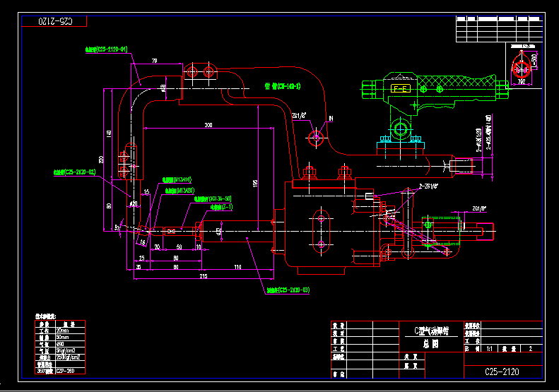Screen dimensions: 559x392
Task: Click the yellow F-E label on the handle
Action: (401, 89)
